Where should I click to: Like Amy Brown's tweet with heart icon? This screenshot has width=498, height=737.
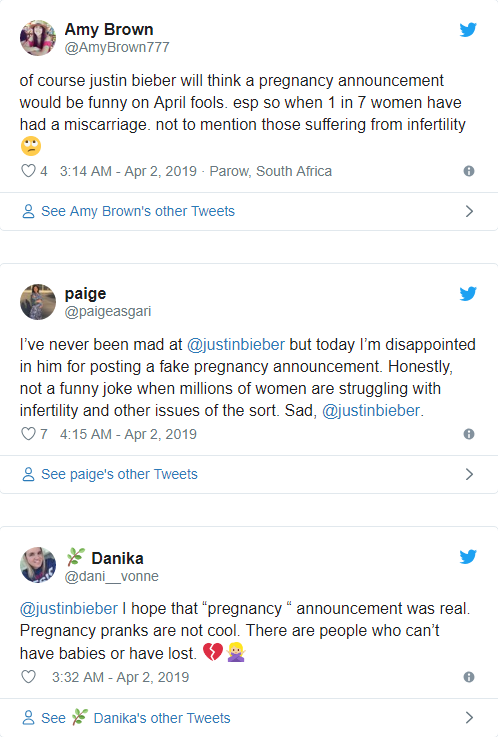[28, 171]
